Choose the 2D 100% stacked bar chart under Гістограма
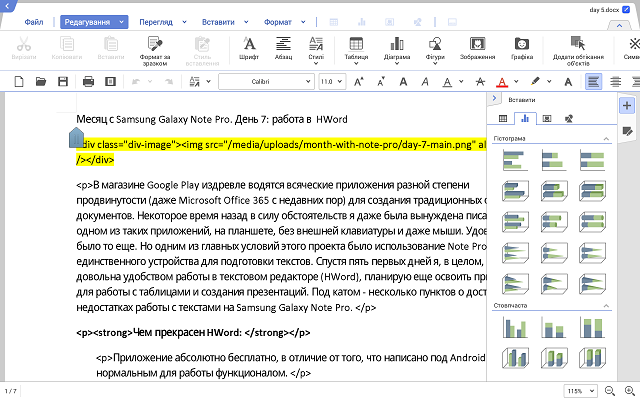Image resolution: width=640 pixels, height=400 pixels. (x=592, y=160)
